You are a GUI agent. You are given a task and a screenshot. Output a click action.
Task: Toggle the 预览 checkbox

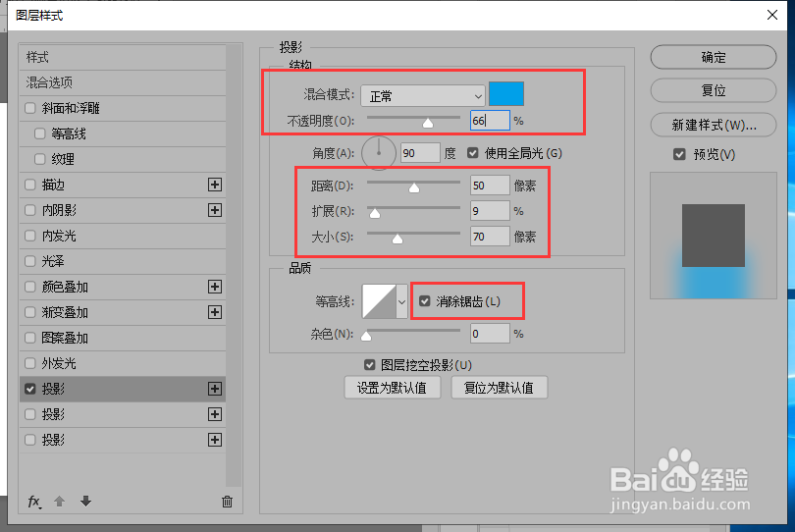pos(679,154)
